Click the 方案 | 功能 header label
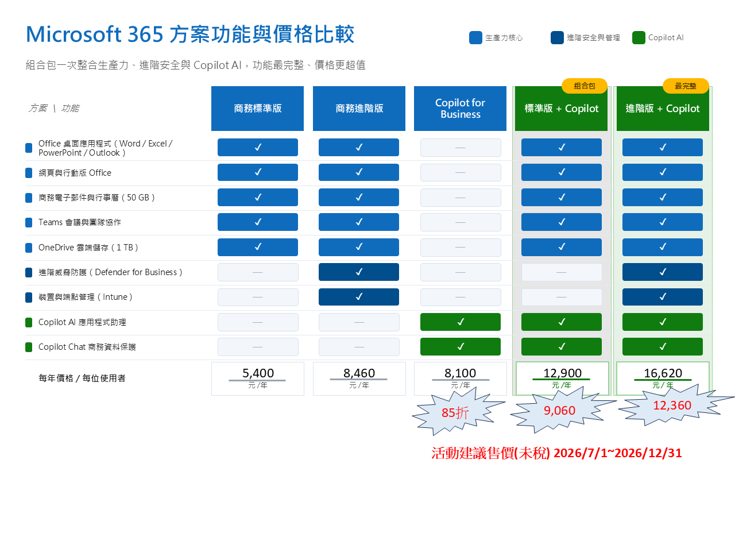 [54, 108]
